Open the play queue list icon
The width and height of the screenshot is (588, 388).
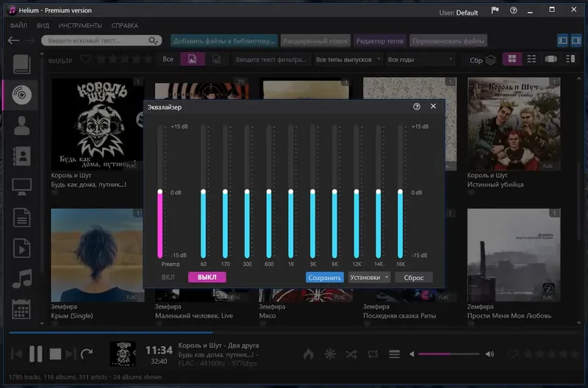click(x=394, y=354)
